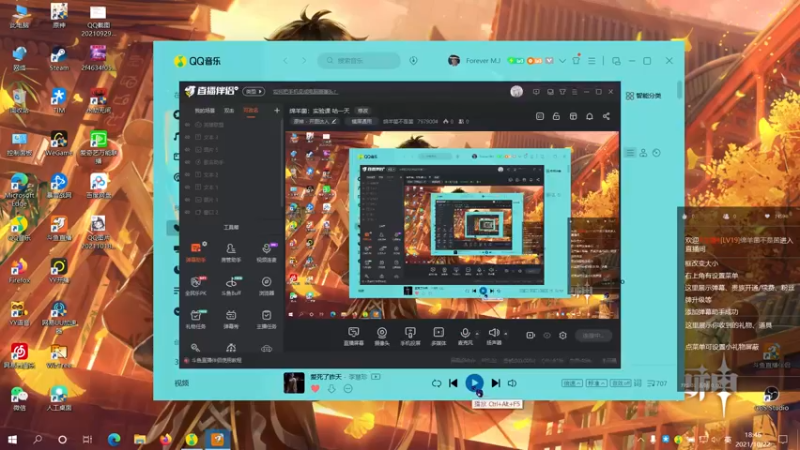
Task: Open the browser tool in toolbox
Action: point(266,286)
